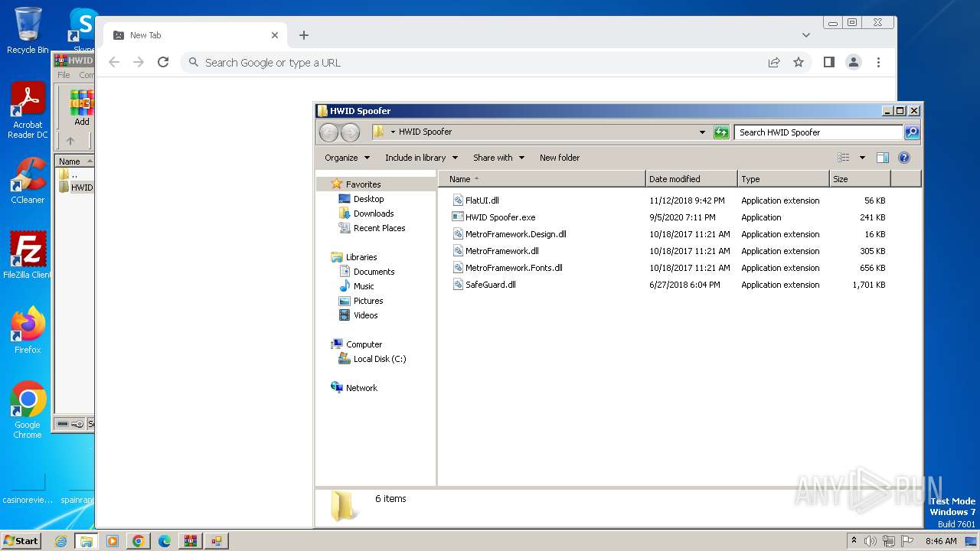
Task: Open the Share with dropdown
Action: (498, 158)
